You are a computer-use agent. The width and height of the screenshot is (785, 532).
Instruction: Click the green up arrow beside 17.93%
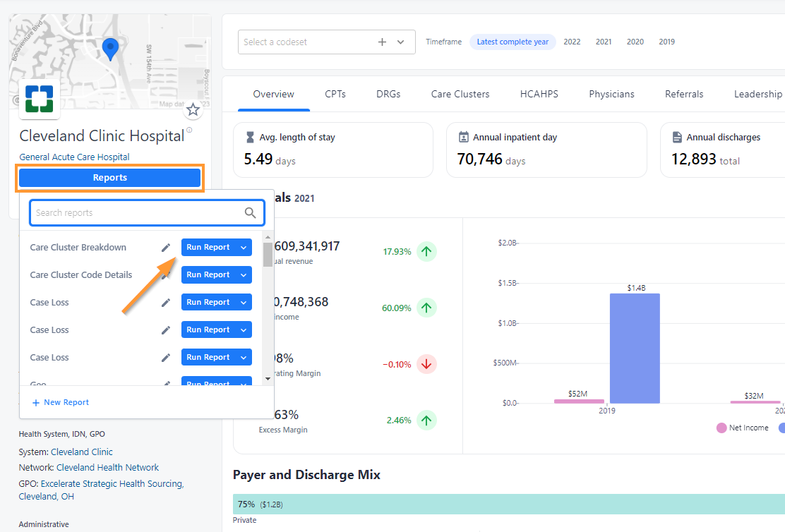tap(426, 251)
